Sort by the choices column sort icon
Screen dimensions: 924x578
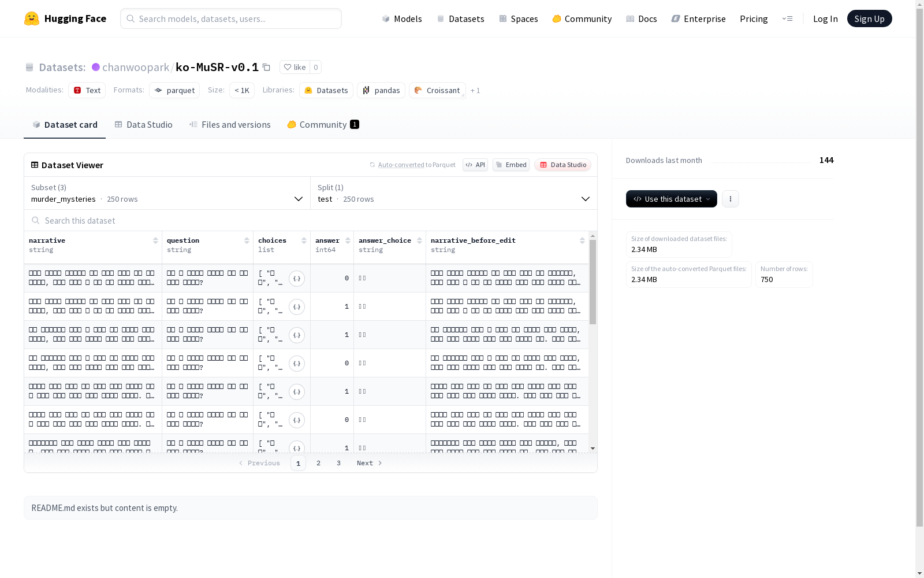coord(304,240)
